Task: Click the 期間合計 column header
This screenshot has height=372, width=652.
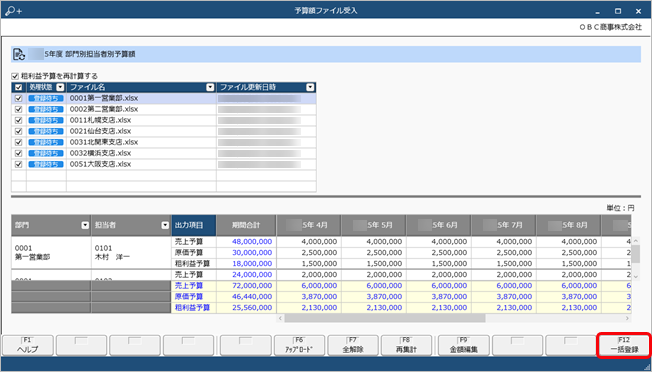Action: point(246,225)
